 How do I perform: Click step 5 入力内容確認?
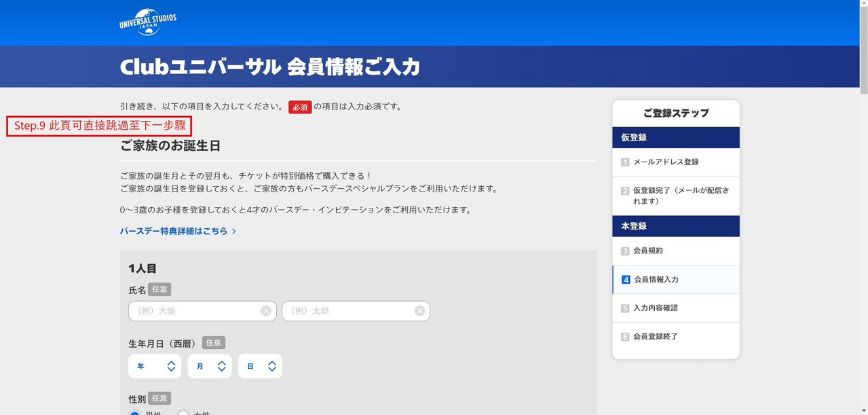(x=675, y=308)
